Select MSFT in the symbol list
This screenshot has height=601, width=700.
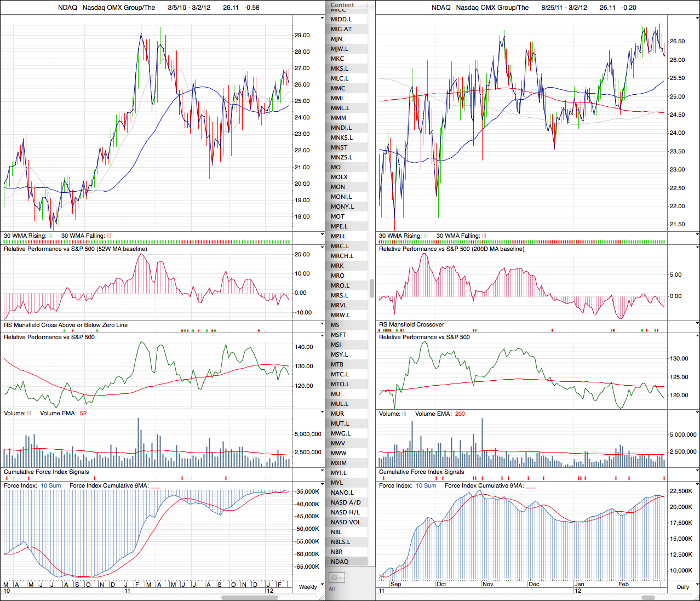pos(338,335)
